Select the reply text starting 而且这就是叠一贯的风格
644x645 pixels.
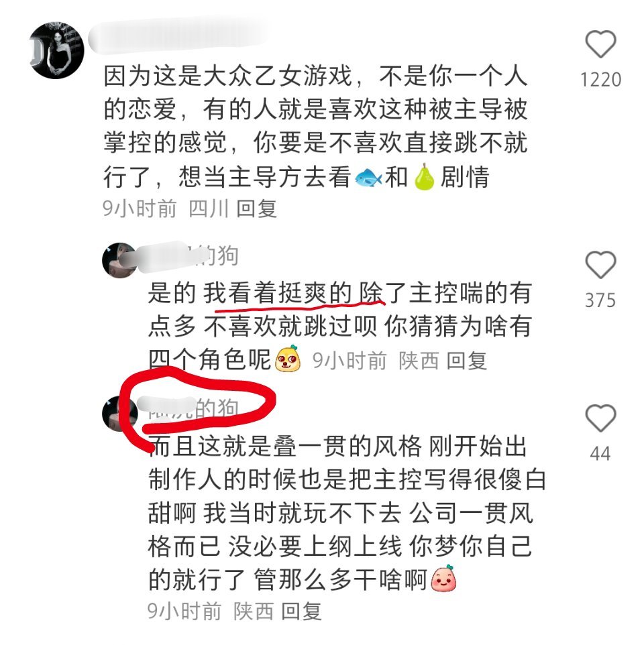pos(346,512)
